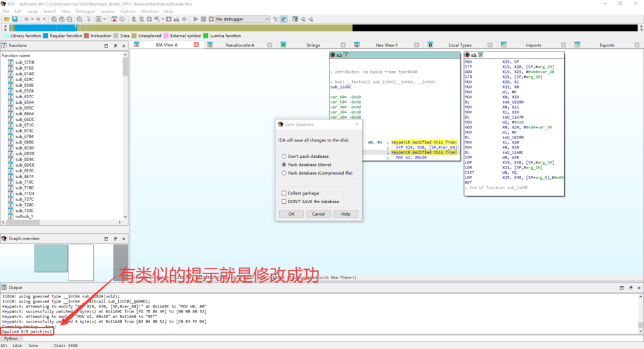The height and width of the screenshot is (349, 644).
Task: Click the pause process icon
Action: 204,19
